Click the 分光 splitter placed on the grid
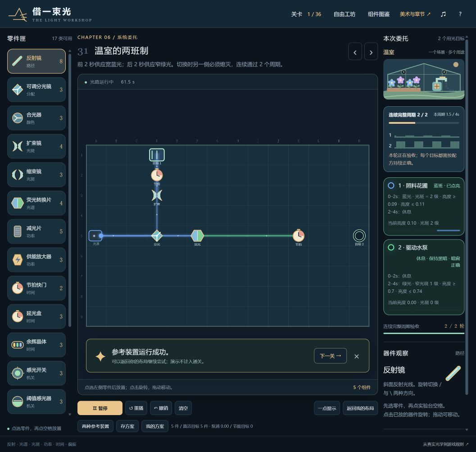Viewport: 476px width, 452px height. pos(157,236)
